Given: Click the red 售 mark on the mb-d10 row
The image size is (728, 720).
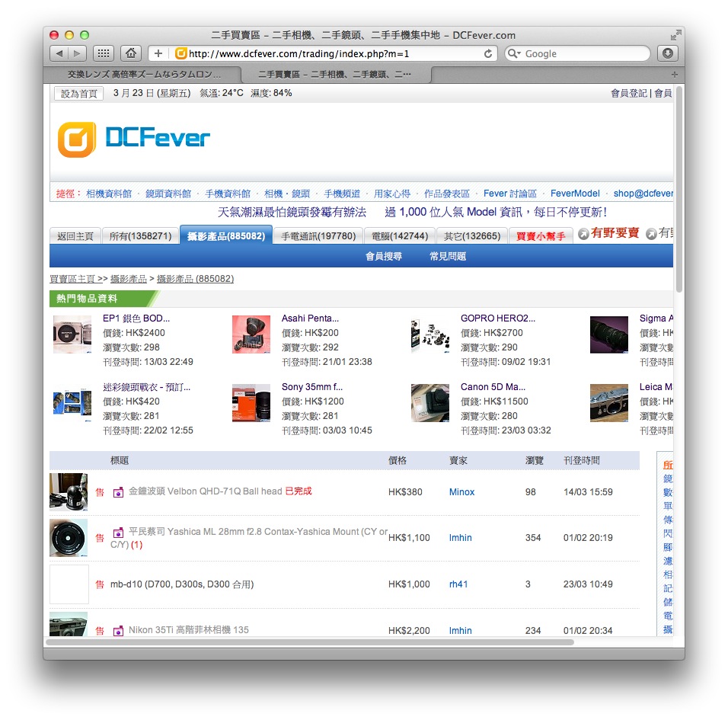Looking at the screenshot, I should (99, 584).
